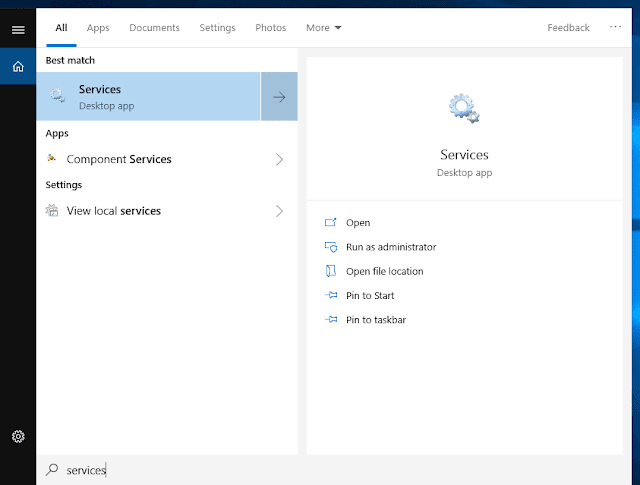
Task: Select View local services result
Action: (x=167, y=211)
